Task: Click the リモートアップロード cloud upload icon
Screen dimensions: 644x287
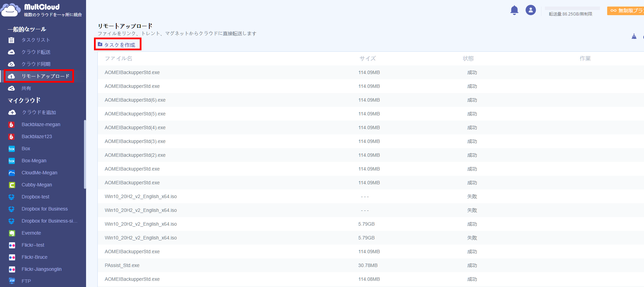Action: pyautogui.click(x=11, y=76)
